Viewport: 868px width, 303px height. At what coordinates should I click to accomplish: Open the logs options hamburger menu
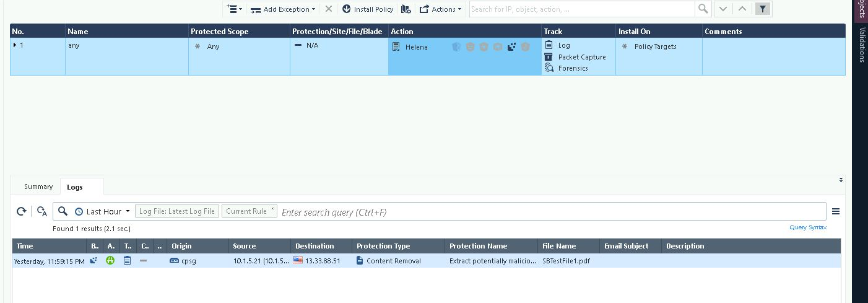click(x=835, y=211)
